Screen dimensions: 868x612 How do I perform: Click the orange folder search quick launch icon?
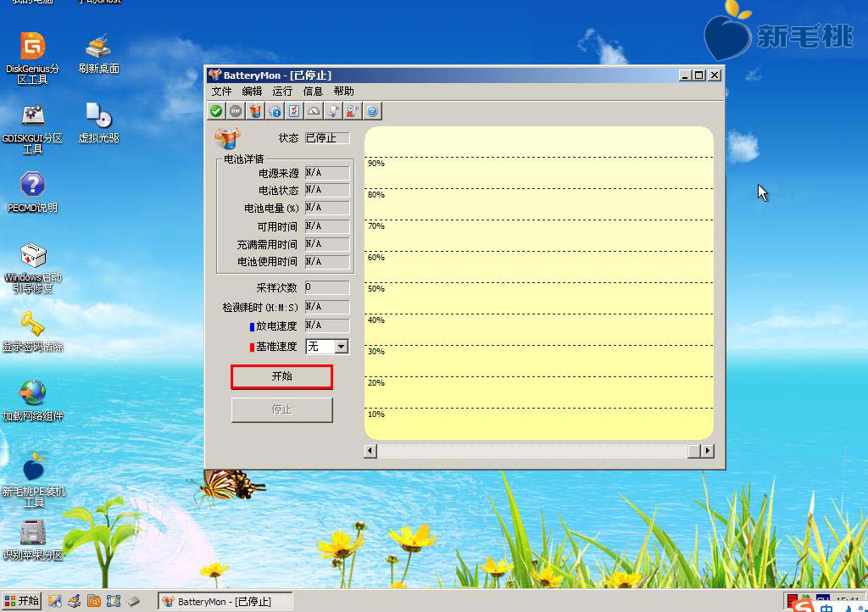[94, 601]
